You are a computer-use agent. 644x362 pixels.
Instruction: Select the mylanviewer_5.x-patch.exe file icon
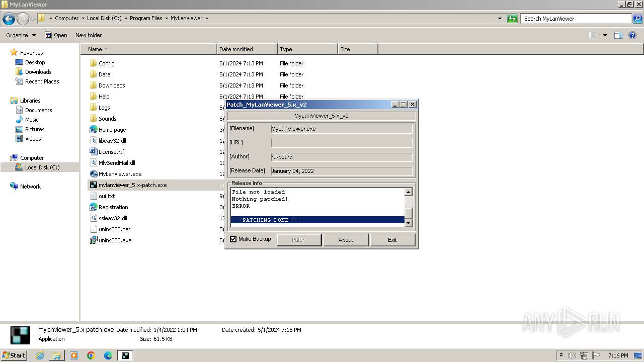(93, 185)
